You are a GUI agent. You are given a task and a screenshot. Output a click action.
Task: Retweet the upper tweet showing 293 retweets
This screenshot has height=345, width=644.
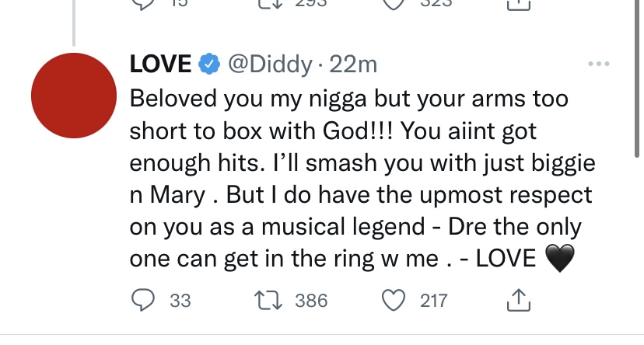click(270, 4)
